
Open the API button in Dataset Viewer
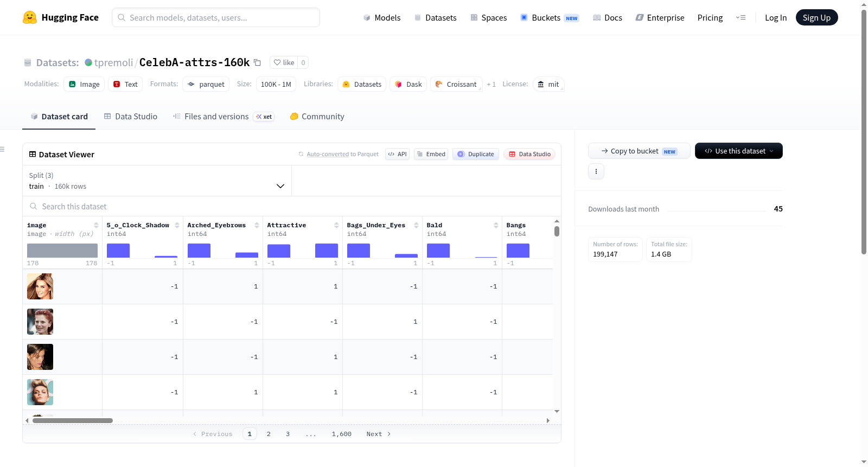click(397, 154)
